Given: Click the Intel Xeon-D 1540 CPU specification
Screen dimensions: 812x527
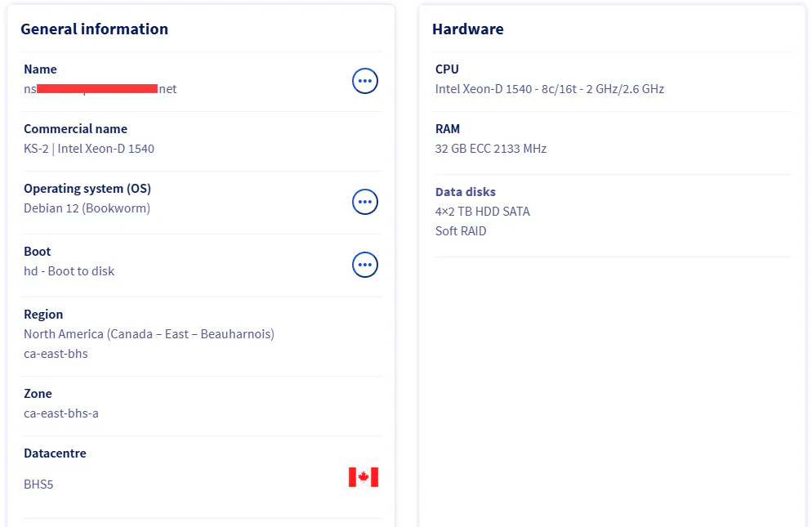Looking at the screenshot, I should pos(549,89).
